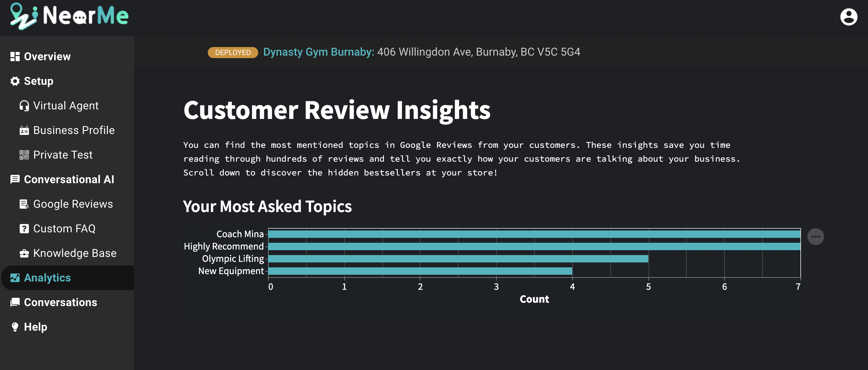Select the Conversations menu item
Image resolution: width=868 pixels, height=370 pixels.
pos(60,302)
